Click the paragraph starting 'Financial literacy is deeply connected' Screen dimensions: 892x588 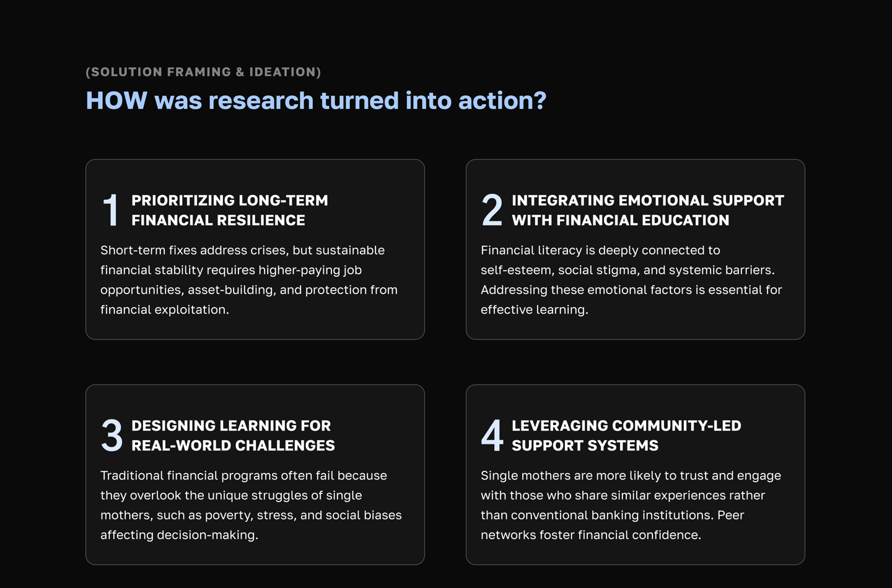coord(631,280)
